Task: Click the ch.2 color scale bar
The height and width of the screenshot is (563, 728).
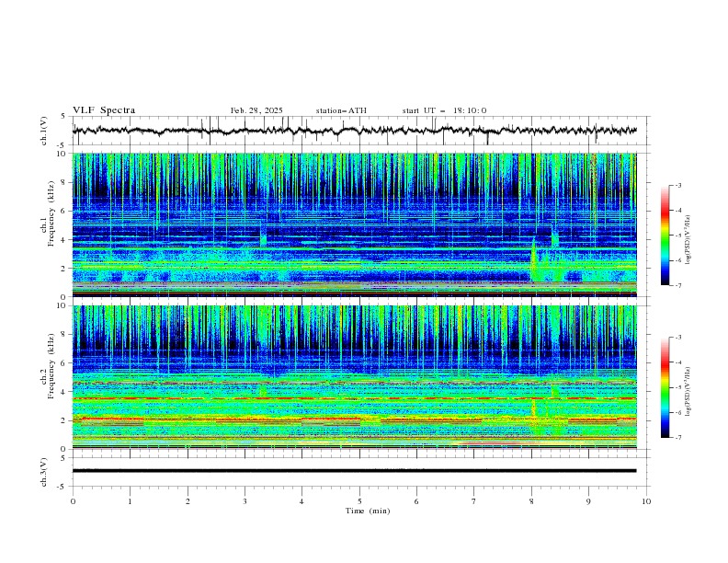Action: pyautogui.click(x=665, y=387)
